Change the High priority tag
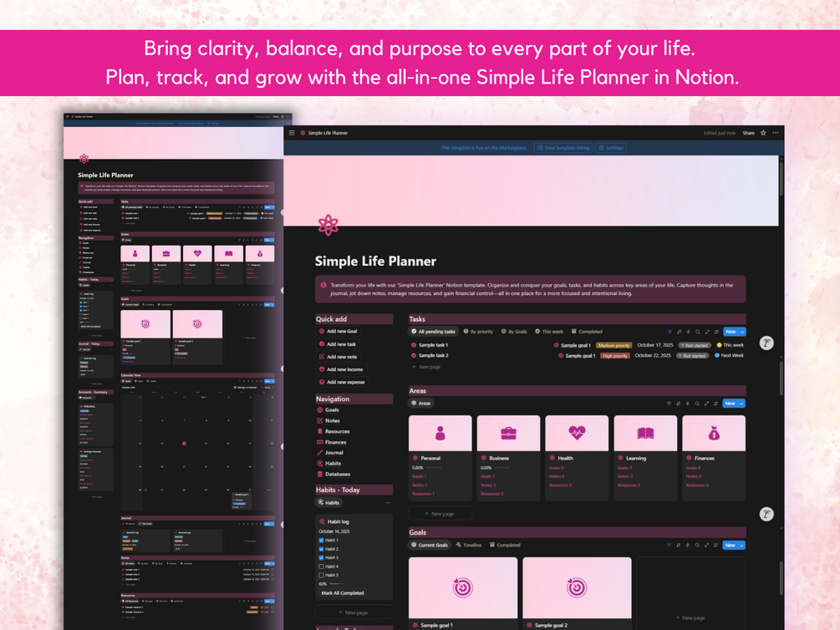 pos(614,355)
